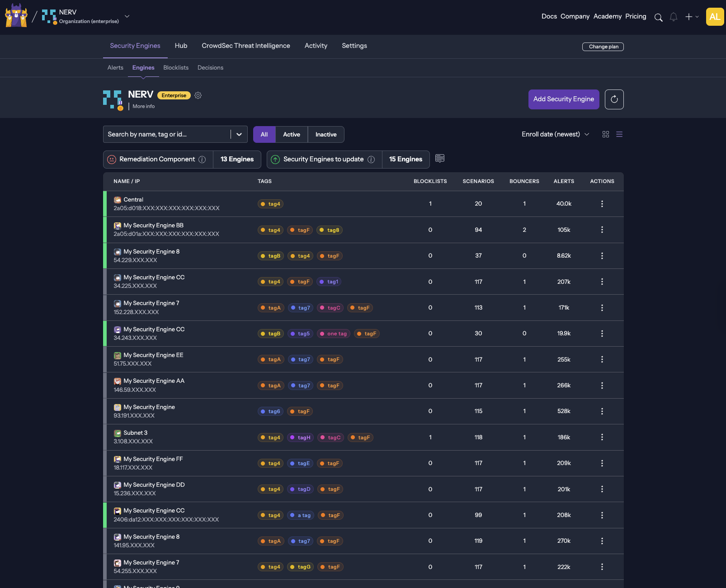
Task: Open actions menu for Central engine
Action: click(x=602, y=204)
